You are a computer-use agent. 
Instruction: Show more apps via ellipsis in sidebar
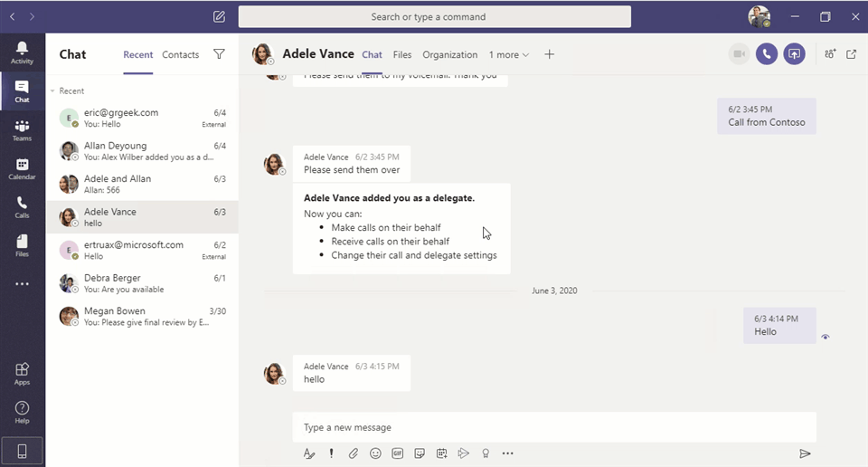(x=22, y=283)
